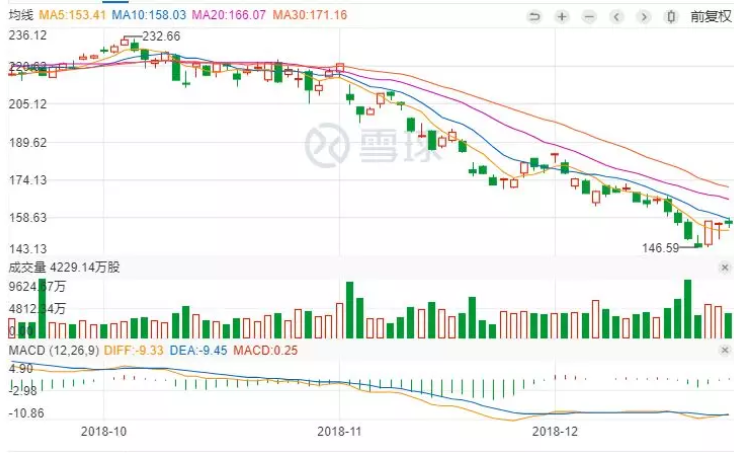Toggle the MA10 moving average label
The image size is (734, 453).
[x=146, y=16]
